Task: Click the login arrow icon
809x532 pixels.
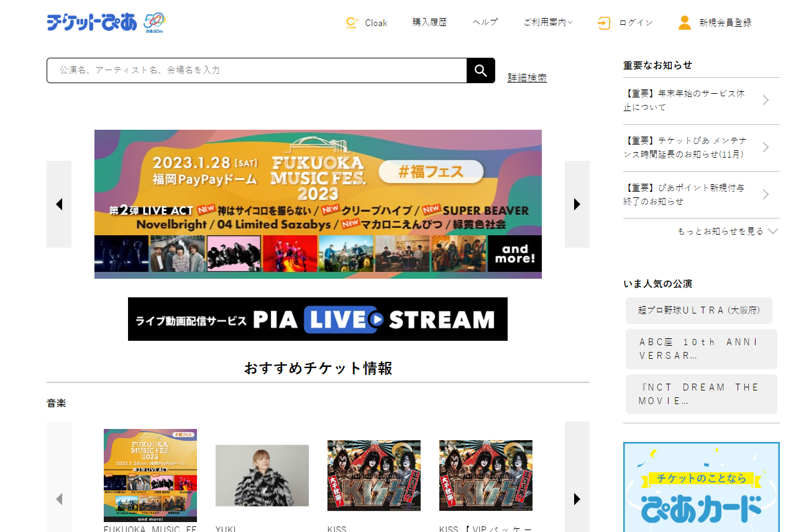Action: tap(603, 23)
